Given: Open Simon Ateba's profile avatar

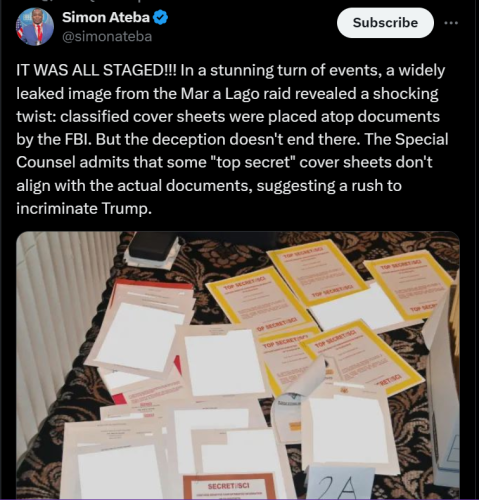Looking at the screenshot, I should coord(35,27).
